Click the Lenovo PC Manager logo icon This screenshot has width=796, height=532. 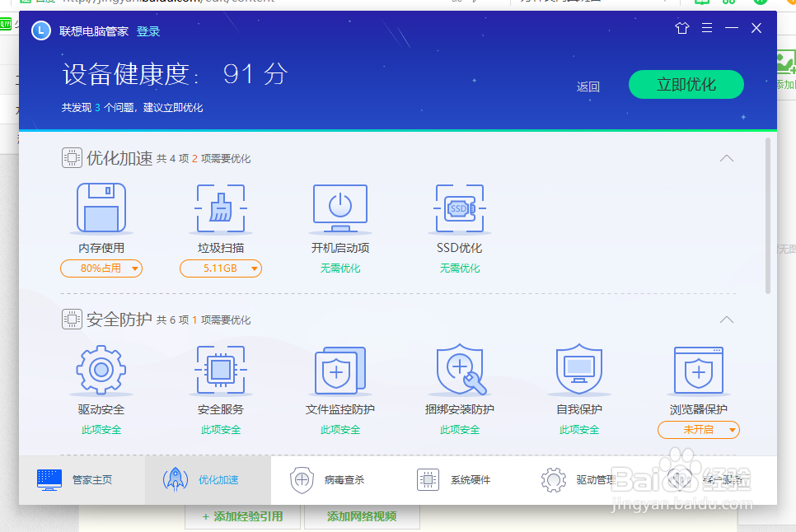tap(41, 31)
